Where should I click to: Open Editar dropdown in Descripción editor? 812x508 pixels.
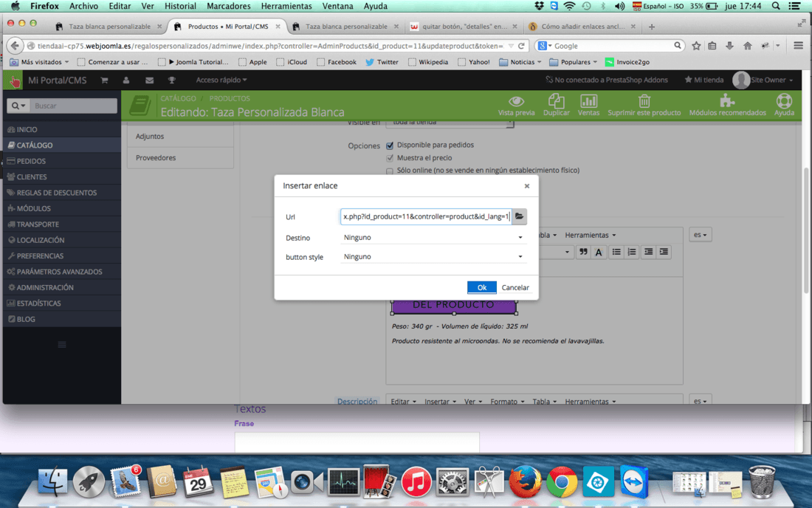[x=403, y=402]
